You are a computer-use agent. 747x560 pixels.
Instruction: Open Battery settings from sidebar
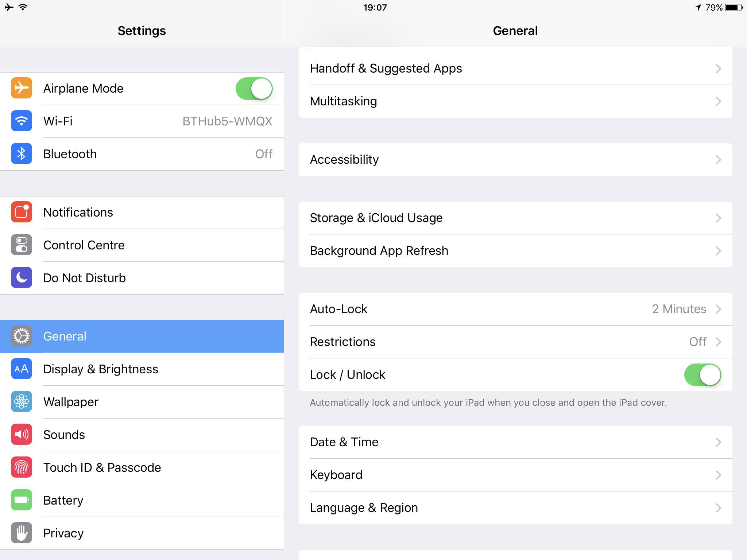142,500
